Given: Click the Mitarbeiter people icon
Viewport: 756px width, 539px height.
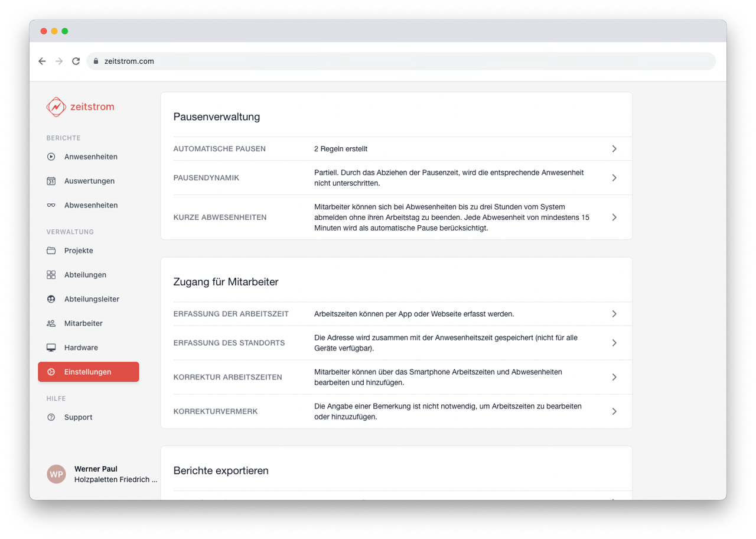Looking at the screenshot, I should tap(51, 323).
